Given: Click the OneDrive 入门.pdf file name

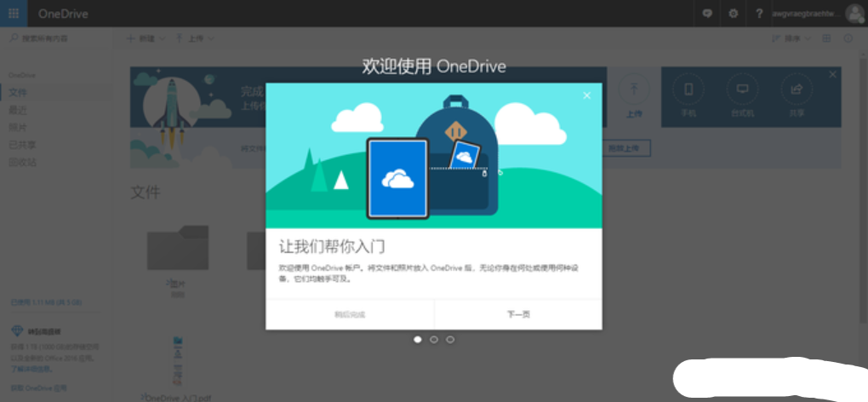Looking at the screenshot, I should [x=177, y=397].
